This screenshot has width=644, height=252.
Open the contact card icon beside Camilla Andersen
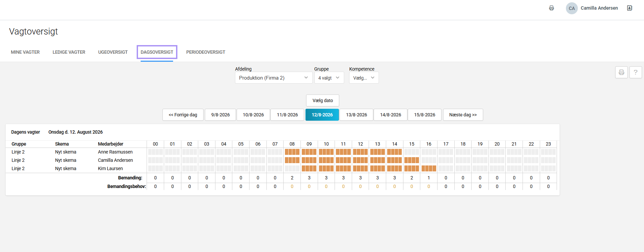(x=630, y=8)
